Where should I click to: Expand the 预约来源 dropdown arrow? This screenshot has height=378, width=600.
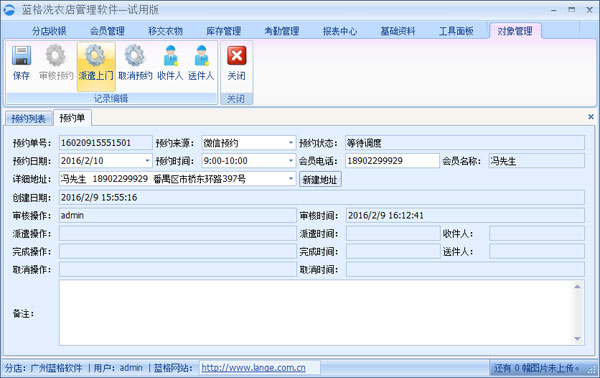tap(291, 143)
